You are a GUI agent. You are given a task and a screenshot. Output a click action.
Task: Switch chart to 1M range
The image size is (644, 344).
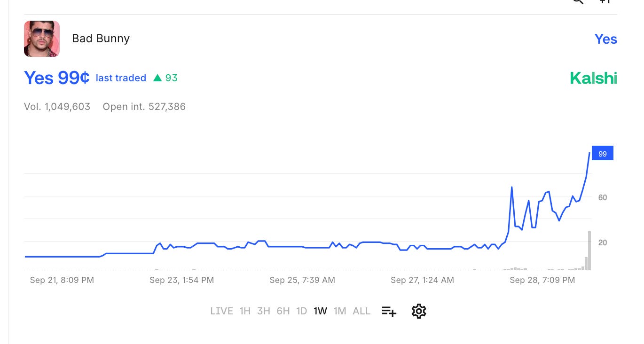[340, 311]
